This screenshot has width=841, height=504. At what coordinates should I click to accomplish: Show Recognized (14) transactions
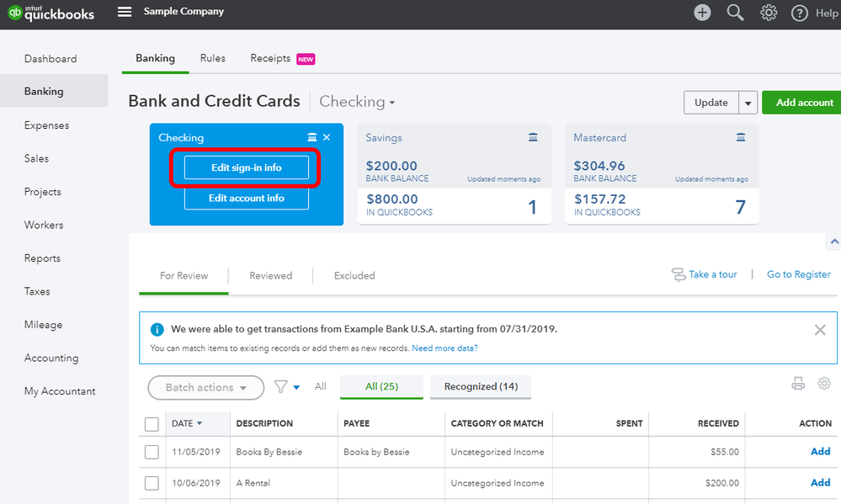pyautogui.click(x=481, y=386)
